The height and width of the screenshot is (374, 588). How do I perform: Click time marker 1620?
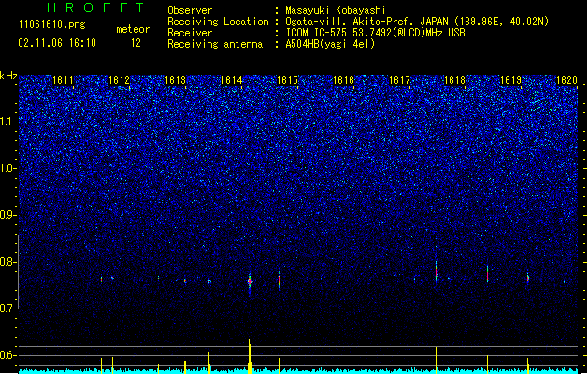click(566, 80)
